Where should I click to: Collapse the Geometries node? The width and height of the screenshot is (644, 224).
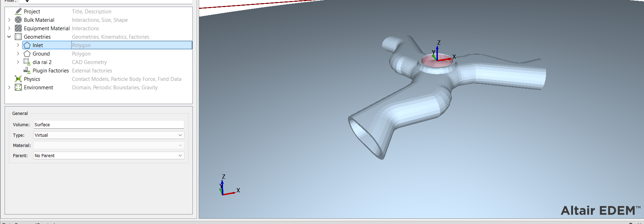click(x=9, y=37)
